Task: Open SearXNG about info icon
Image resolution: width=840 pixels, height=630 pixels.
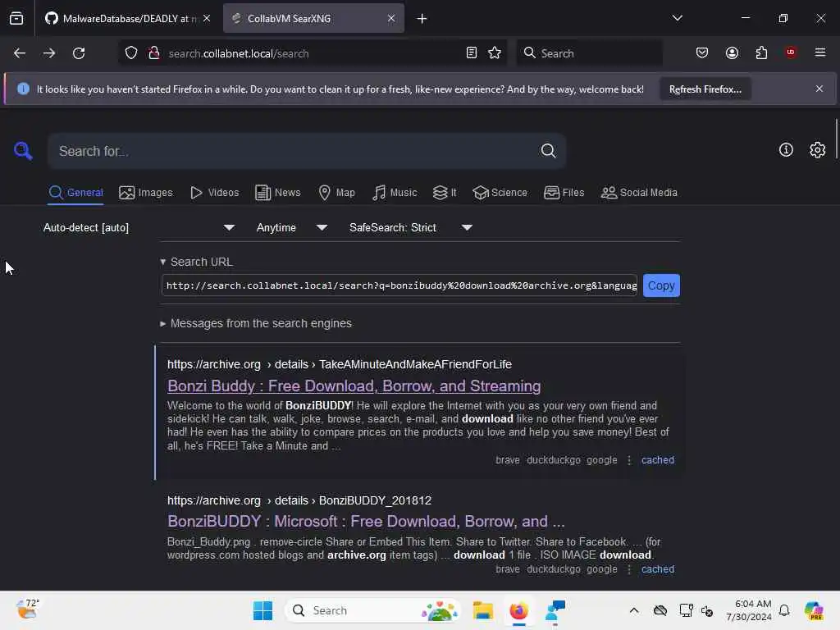Action: tap(786, 150)
